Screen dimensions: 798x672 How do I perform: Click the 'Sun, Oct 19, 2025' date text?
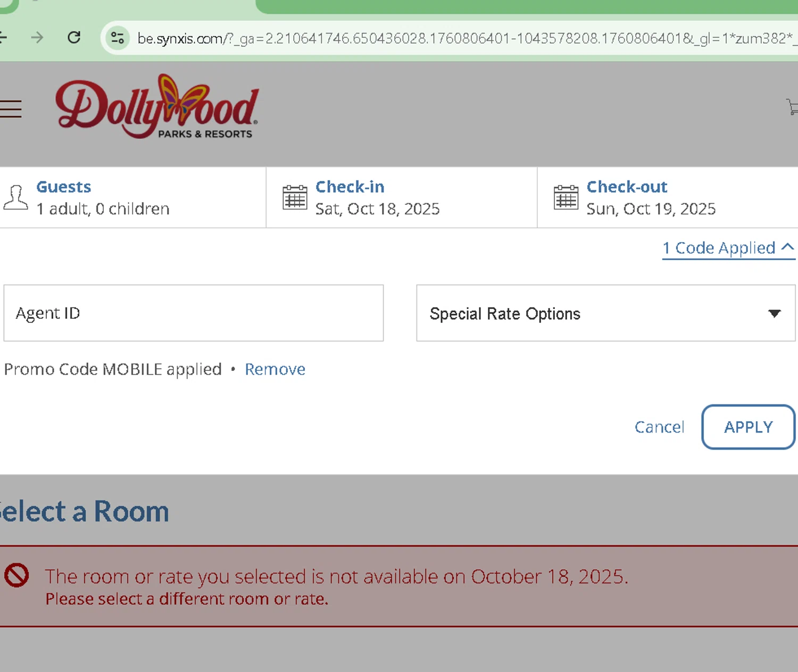[x=651, y=209]
